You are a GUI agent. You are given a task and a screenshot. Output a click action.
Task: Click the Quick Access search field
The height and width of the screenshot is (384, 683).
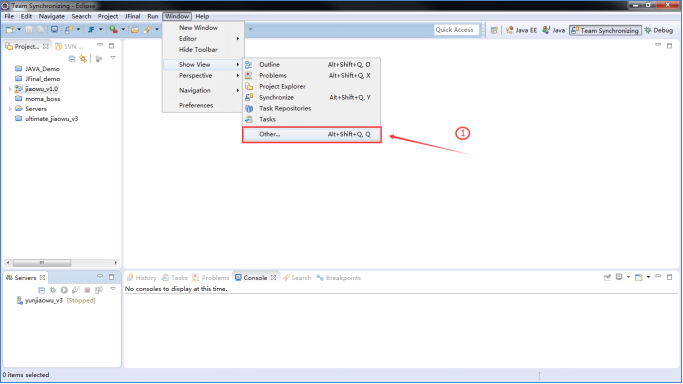point(456,30)
